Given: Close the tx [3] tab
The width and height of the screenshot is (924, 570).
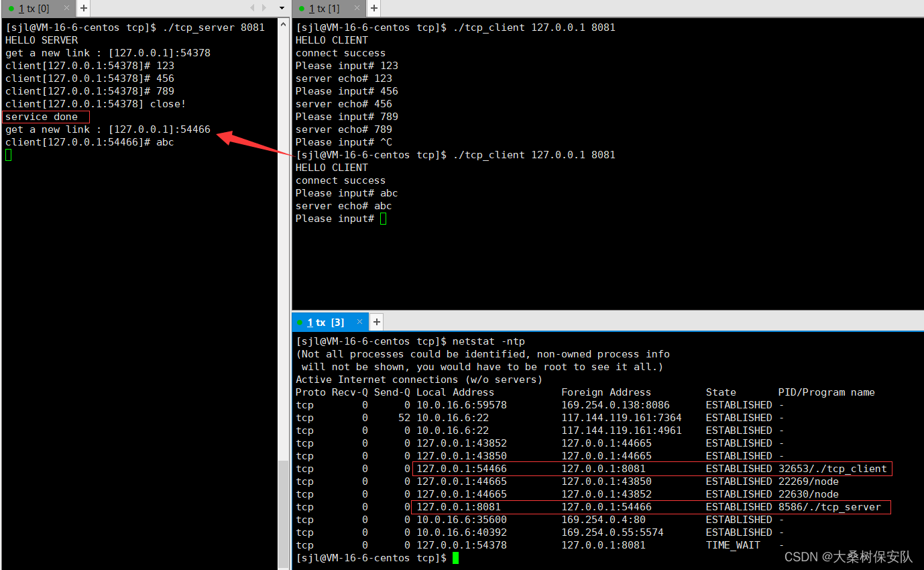Looking at the screenshot, I should [359, 322].
